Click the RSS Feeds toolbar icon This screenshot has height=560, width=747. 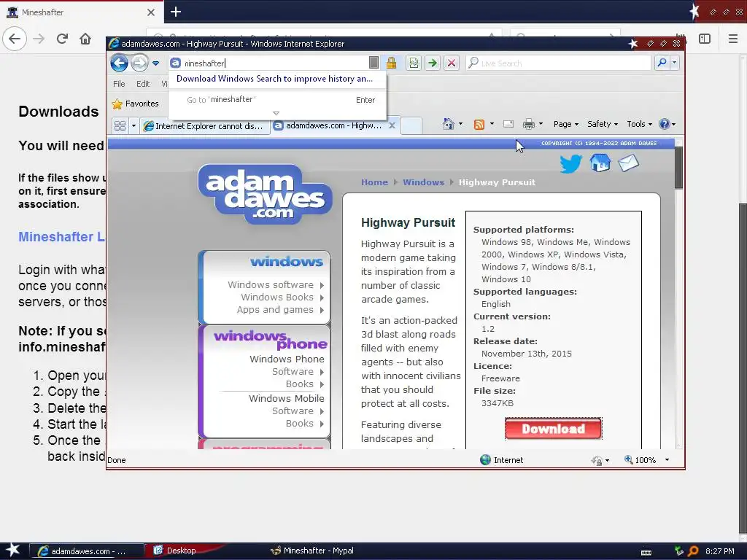pos(479,124)
